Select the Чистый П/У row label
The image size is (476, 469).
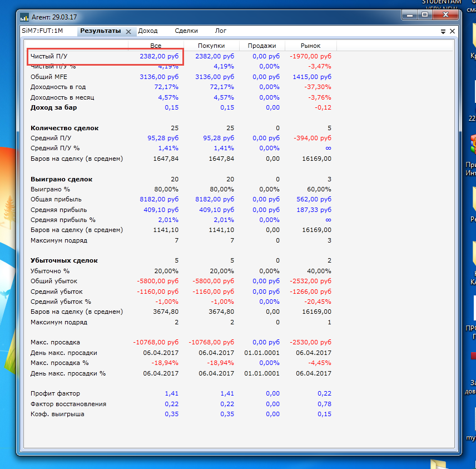tap(49, 56)
